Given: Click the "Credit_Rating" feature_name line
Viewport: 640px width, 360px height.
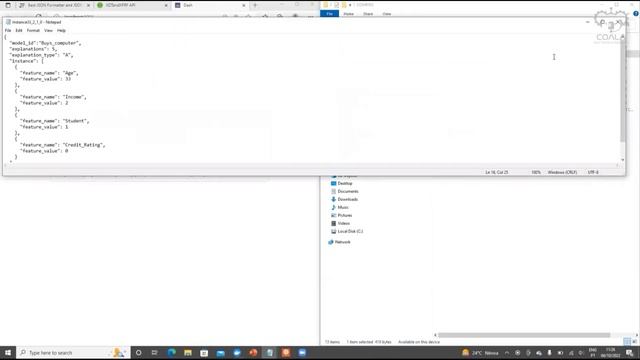Looking at the screenshot, I should point(62,145).
